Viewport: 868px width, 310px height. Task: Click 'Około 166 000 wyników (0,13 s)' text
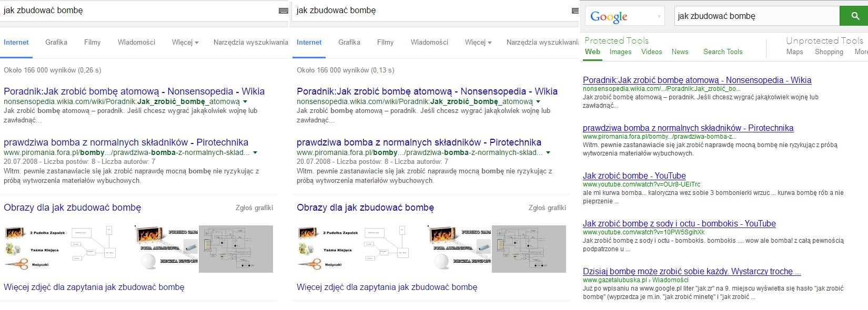point(346,70)
